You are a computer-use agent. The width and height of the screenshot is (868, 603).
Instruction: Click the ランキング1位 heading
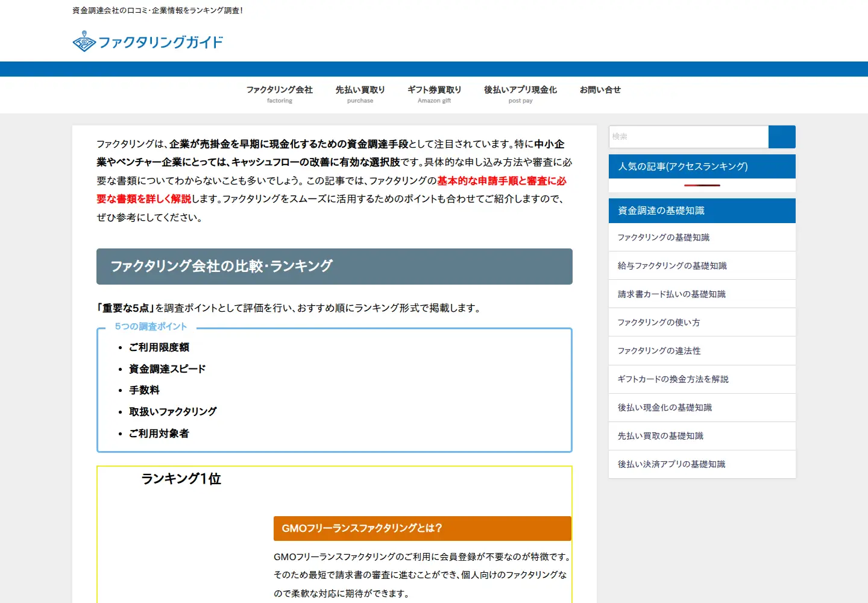tap(181, 479)
